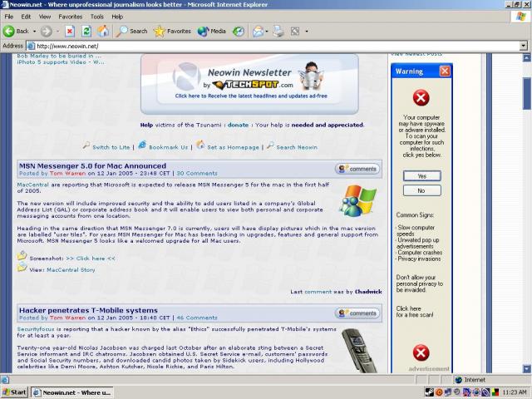Click comments button on MSN Messenger article

(x=357, y=169)
